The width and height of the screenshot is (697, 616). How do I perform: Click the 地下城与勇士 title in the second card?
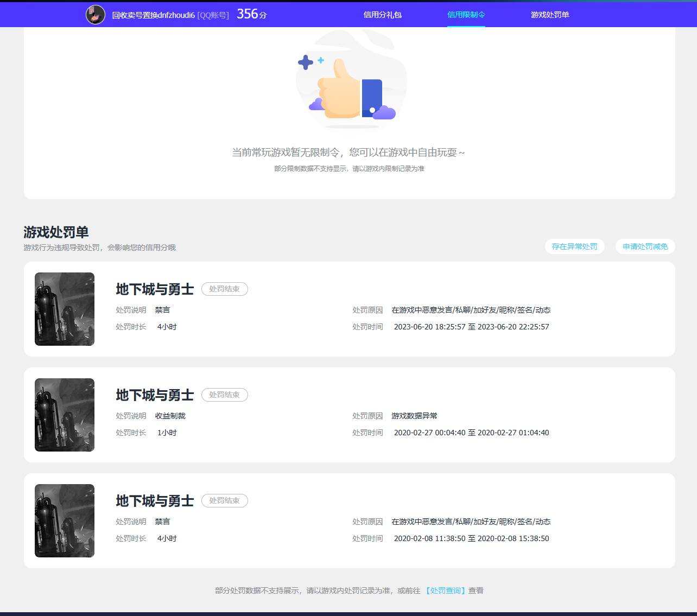point(155,395)
